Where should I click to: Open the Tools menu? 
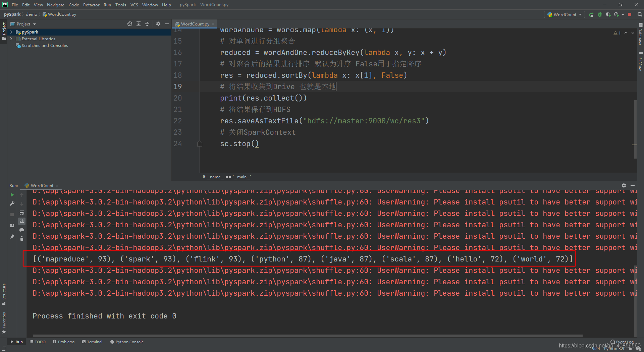(x=120, y=5)
